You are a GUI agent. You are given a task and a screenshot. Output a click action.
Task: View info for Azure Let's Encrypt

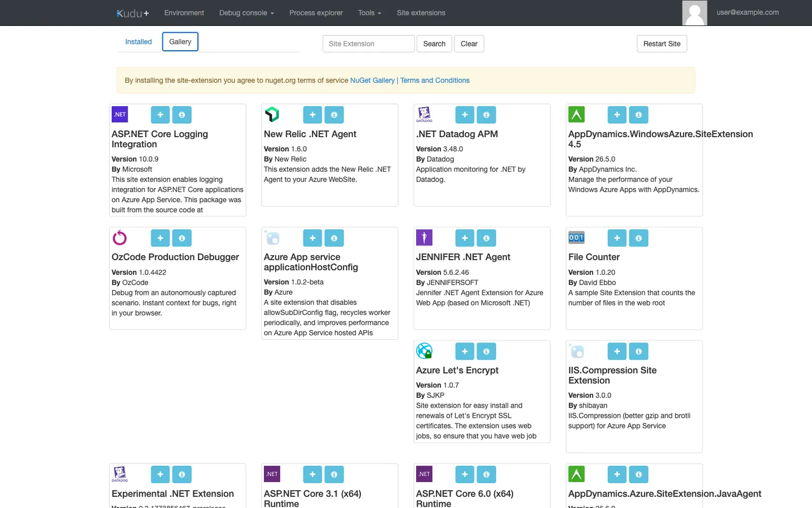pyautogui.click(x=486, y=351)
